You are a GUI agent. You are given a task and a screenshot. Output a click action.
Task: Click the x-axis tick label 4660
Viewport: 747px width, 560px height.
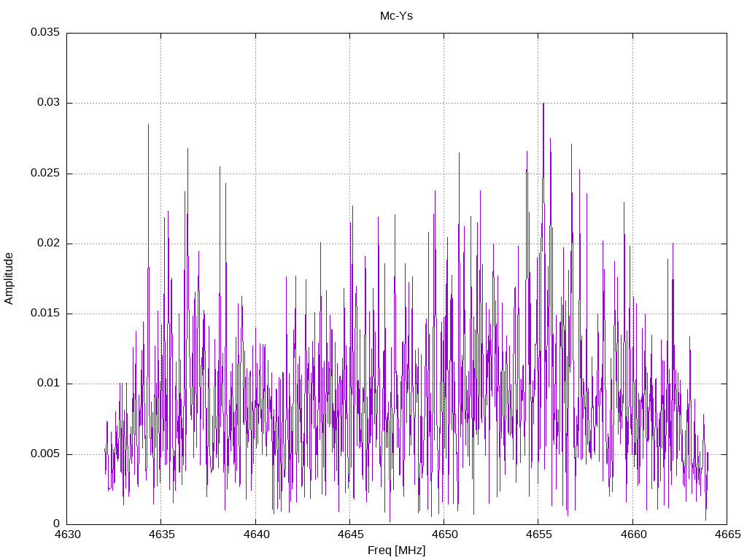point(632,534)
